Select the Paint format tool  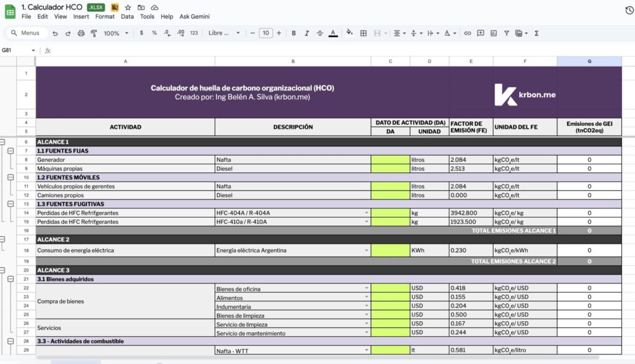pyautogui.click(x=94, y=33)
